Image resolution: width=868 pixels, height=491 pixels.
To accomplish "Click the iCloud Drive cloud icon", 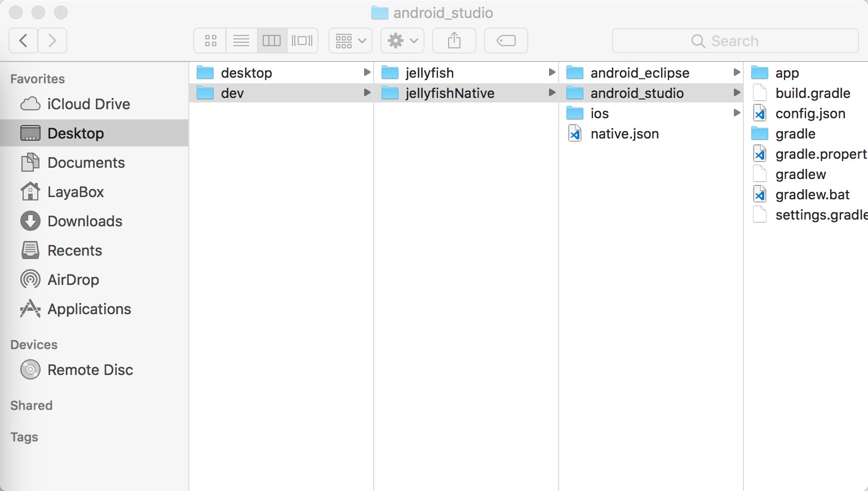I will click(x=30, y=104).
